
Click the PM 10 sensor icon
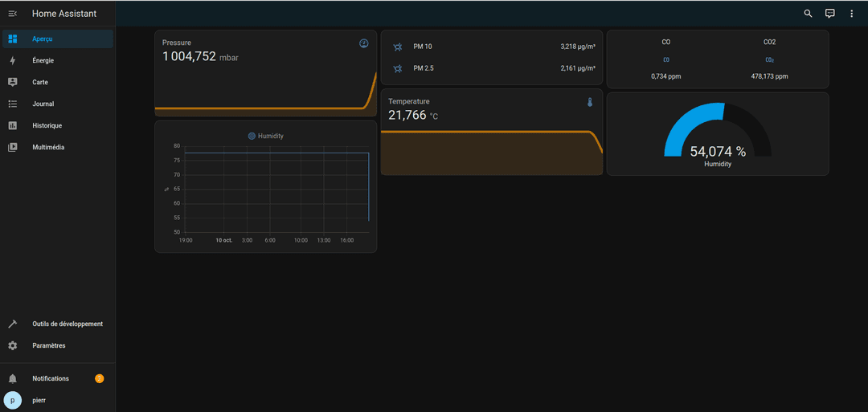pos(397,47)
